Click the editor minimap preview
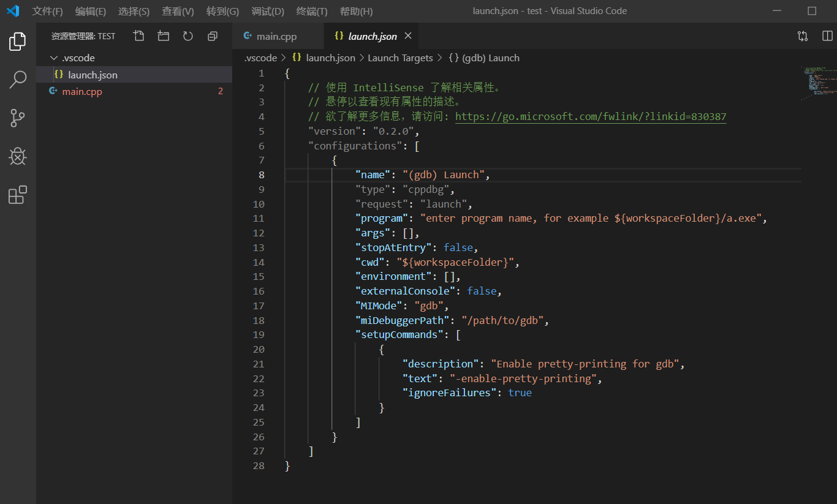The image size is (837, 504). 818,83
